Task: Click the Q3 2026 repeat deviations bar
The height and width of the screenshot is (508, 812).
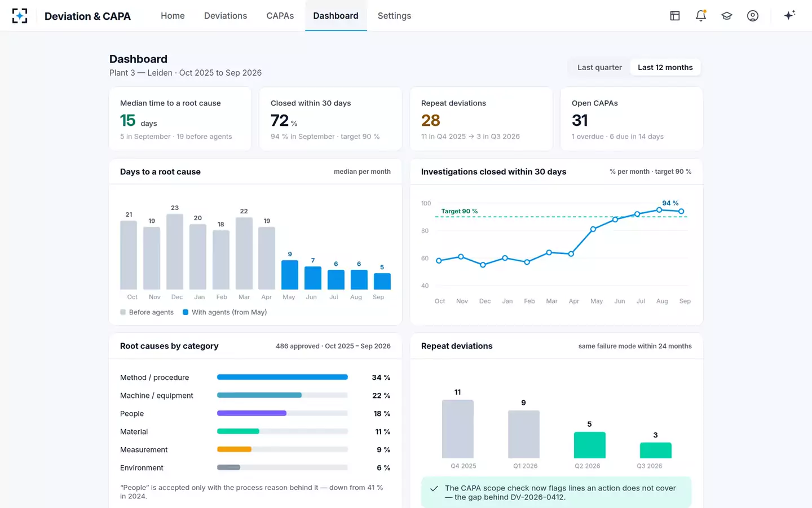Action: tap(656, 450)
